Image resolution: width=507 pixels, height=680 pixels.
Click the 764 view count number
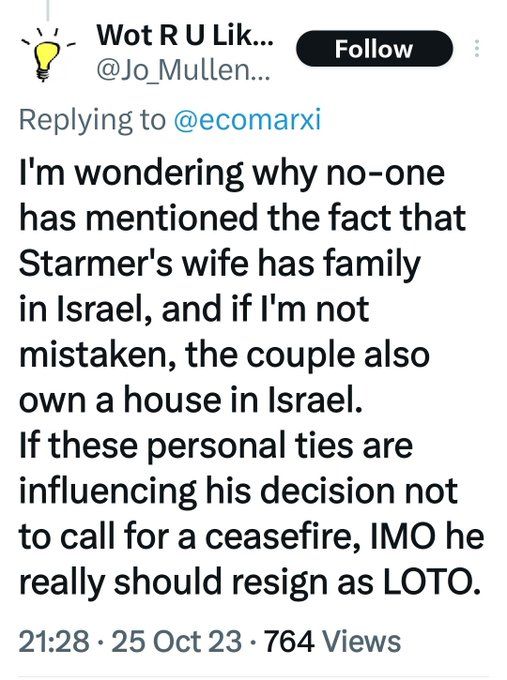pos(289,641)
